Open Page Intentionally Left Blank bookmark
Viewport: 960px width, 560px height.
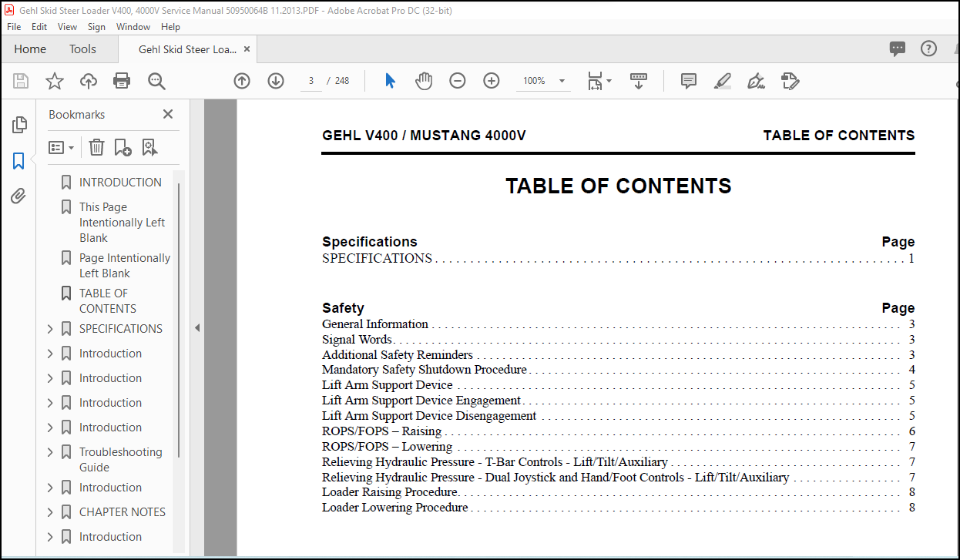point(125,266)
